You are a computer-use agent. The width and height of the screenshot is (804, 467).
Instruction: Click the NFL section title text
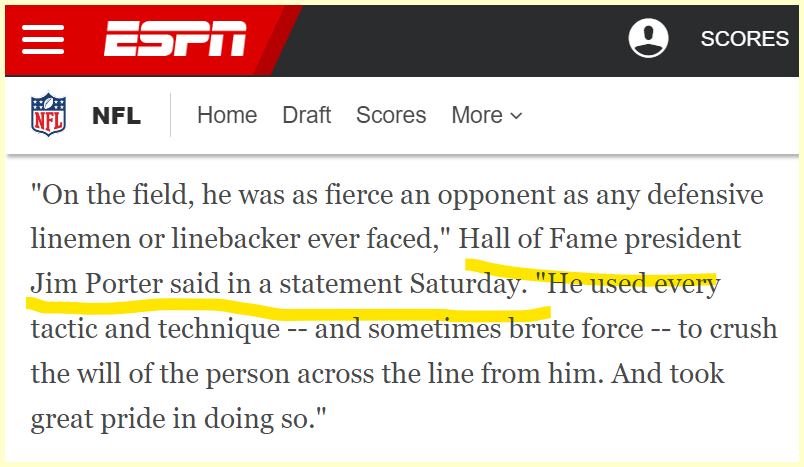(x=116, y=116)
